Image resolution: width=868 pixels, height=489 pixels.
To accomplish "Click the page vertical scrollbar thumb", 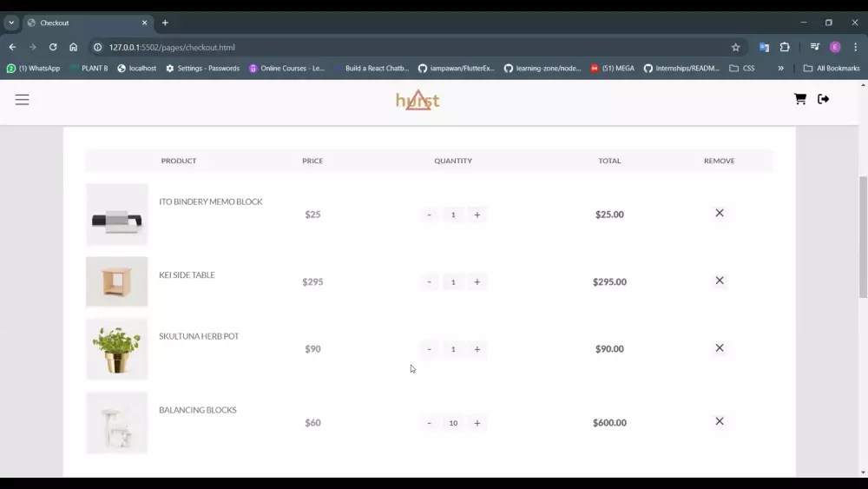I will click(863, 238).
